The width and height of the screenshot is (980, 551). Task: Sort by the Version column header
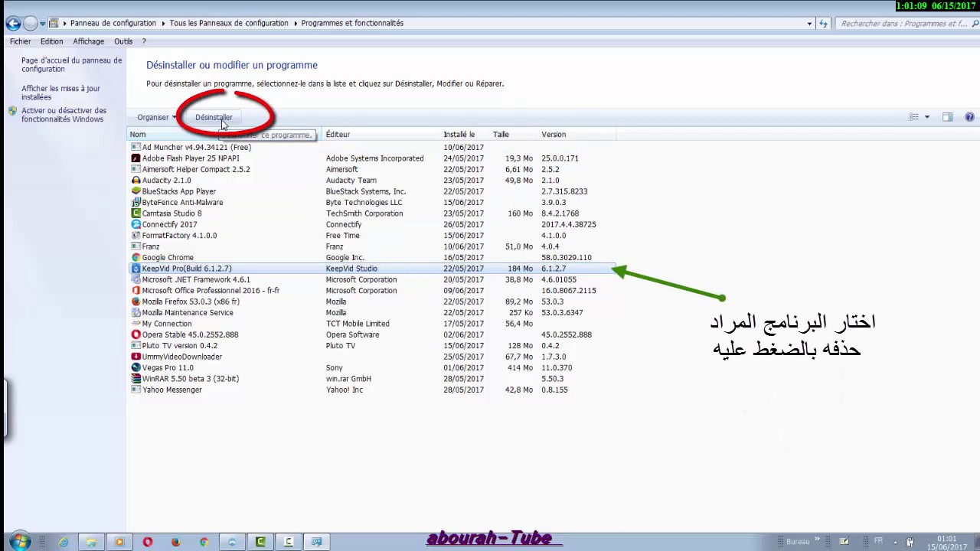tap(554, 135)
